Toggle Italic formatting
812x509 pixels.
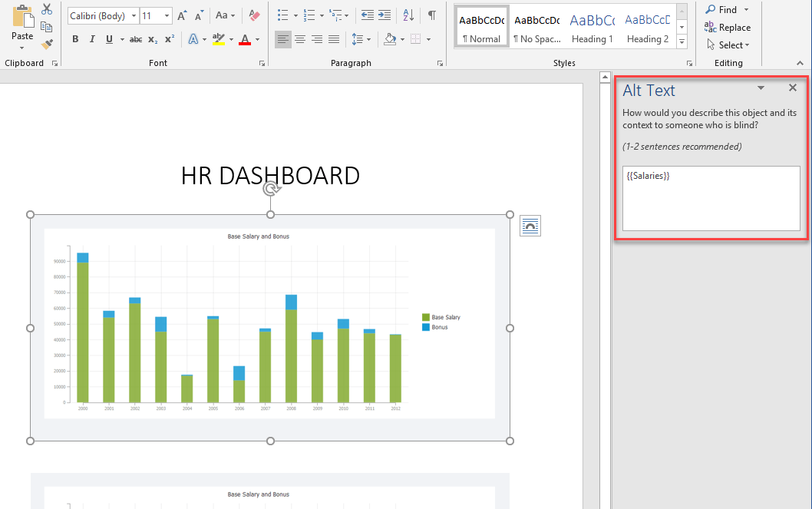point(92,39)
